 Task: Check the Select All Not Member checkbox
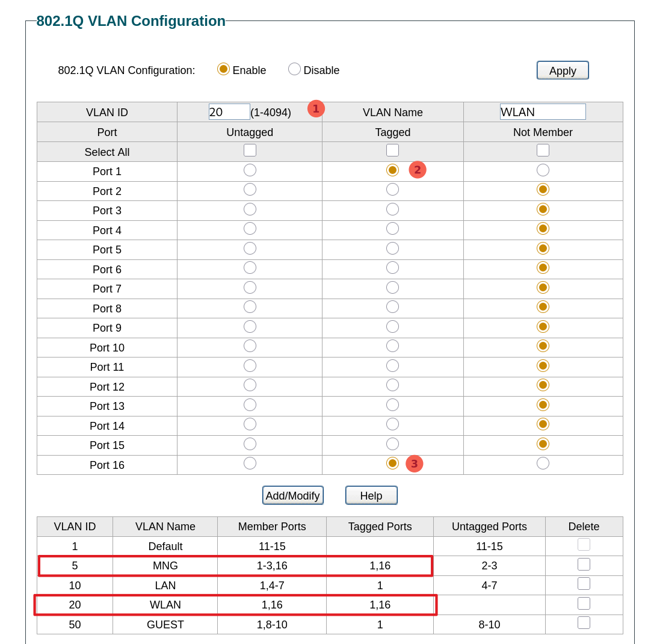(543, 150)
